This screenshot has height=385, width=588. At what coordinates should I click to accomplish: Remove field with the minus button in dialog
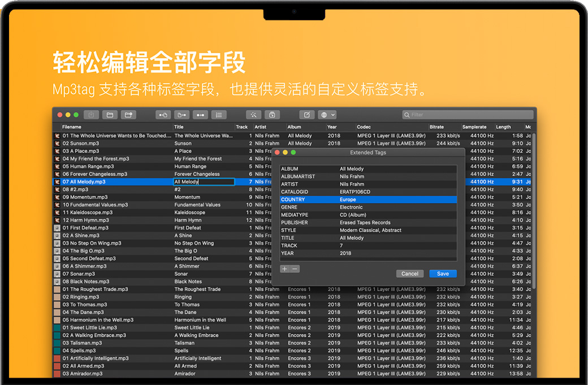coord(295,269)
